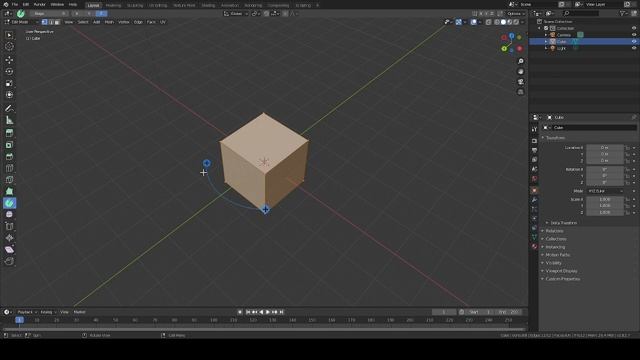Screen dimensions: 640x360
Task: Select the Transform tool
Action: [9, 95]
